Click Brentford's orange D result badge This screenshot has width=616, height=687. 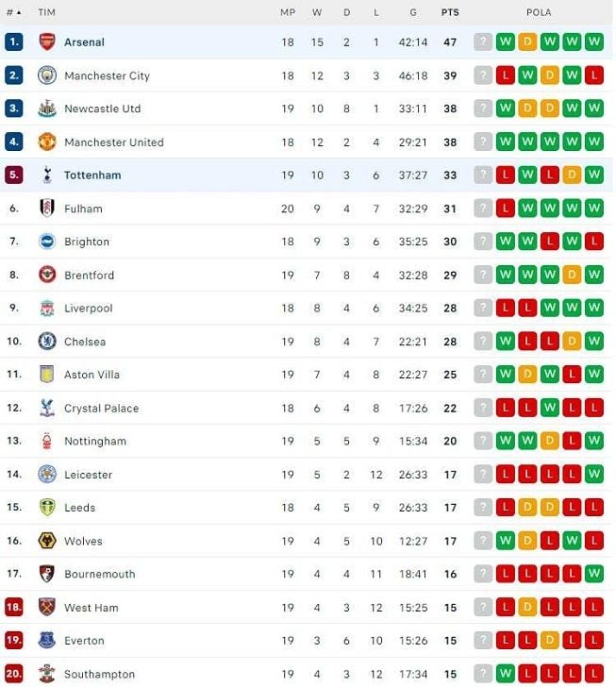pyautogui.click(x=572, y=275)
